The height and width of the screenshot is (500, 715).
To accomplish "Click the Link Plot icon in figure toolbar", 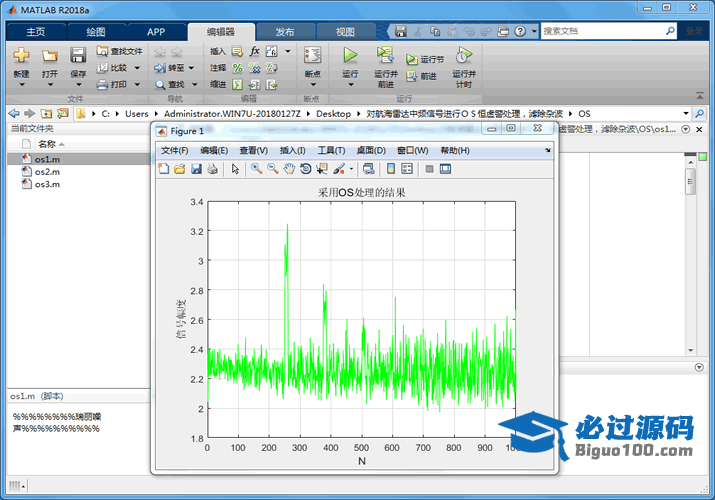I will (368, 169).
